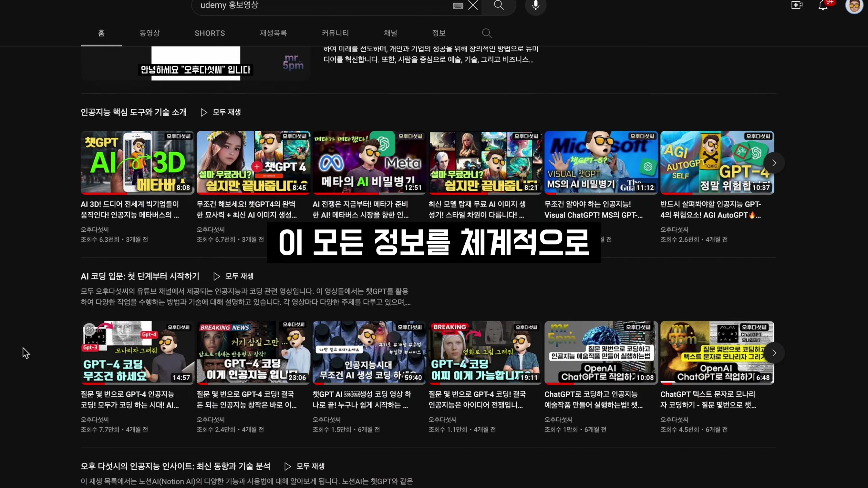Open the 커뮤니티 tab
Viewport: 868px width, 488px height.
click(335, 33)
